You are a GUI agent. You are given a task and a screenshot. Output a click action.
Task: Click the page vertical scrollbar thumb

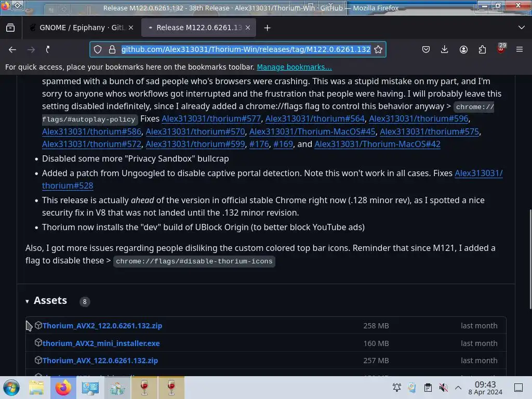(530, 259)
